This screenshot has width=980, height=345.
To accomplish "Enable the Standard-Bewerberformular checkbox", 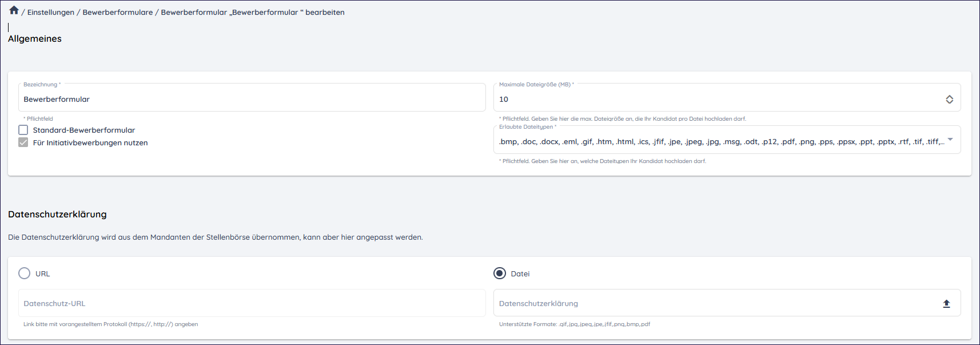I will (x=23, y=130).
